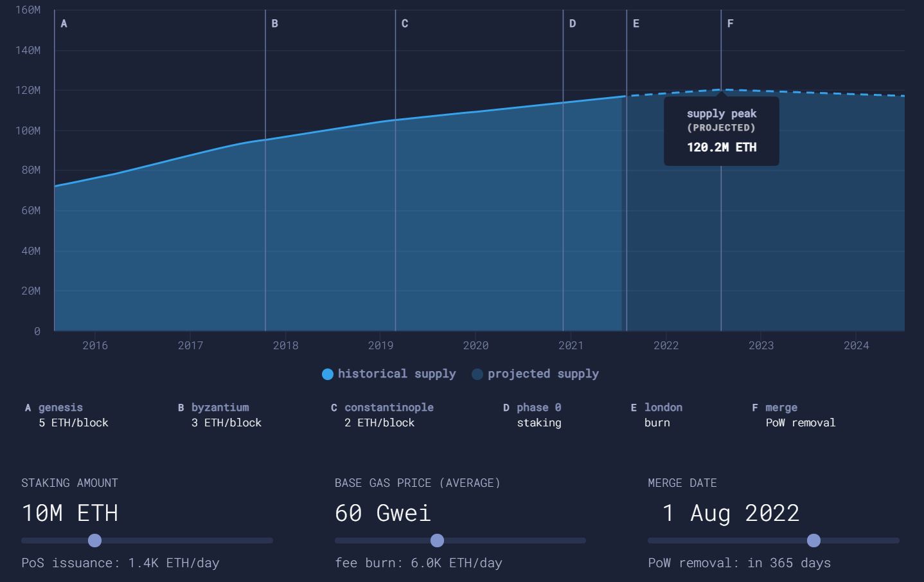Click the 2016 x-axis label
Screen dimensions: 924x582
click(x=95, y=345)
